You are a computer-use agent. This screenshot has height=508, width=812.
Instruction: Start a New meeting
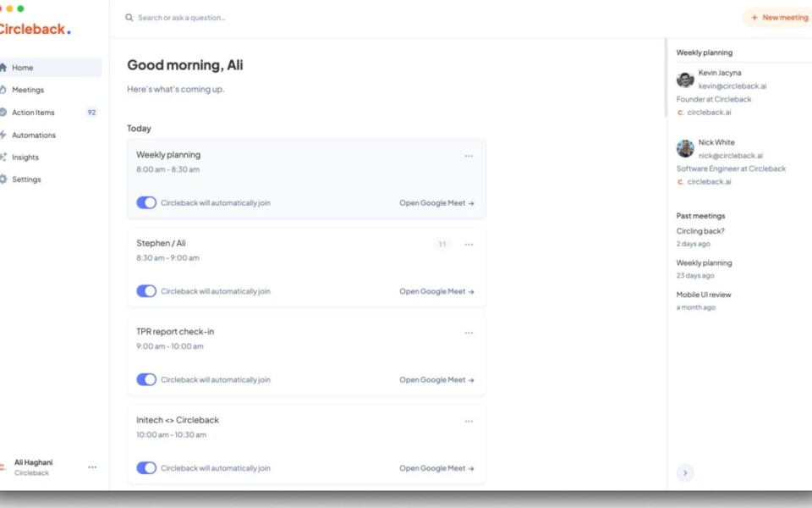(x=778, y=18)
